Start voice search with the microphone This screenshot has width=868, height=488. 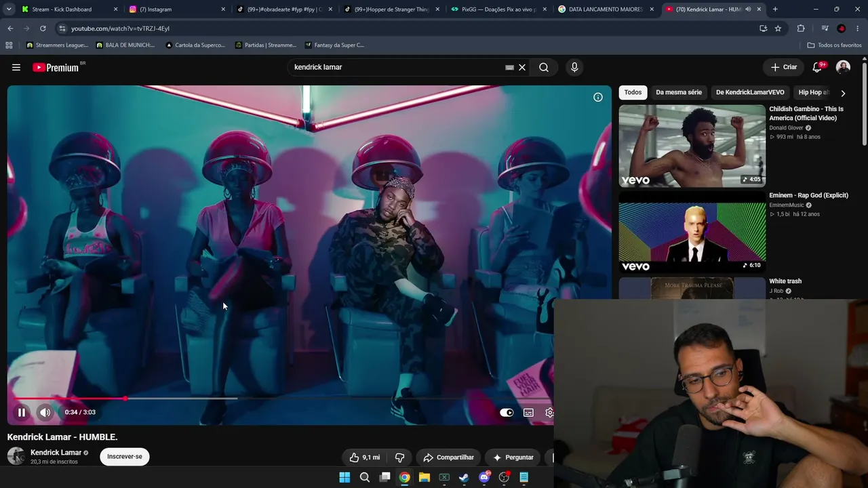(574, 67)
